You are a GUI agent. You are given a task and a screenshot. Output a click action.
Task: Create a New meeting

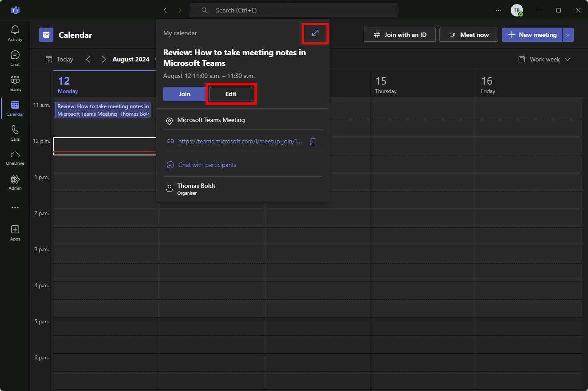click(532, 35)
